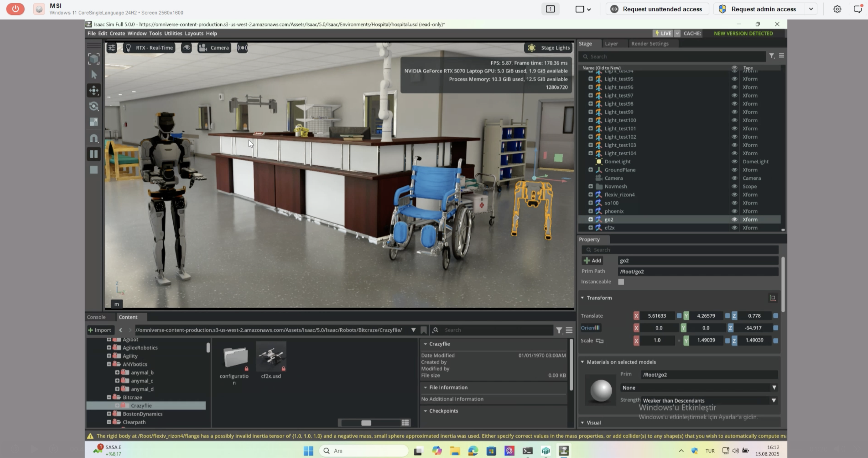
Task: Enable the Instanceable checkbox
Action: (x=621, y=282)
